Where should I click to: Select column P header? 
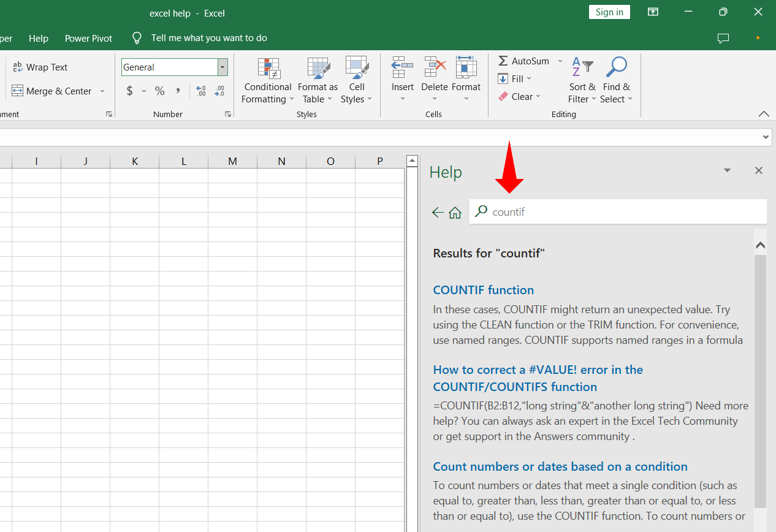pyautogui.click(x=379, y=161)
